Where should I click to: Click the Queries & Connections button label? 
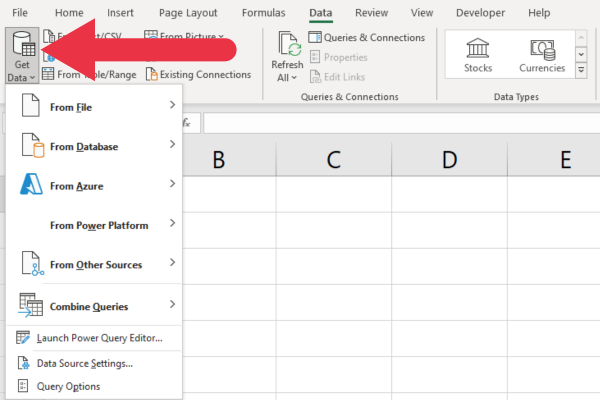[374, 38]
